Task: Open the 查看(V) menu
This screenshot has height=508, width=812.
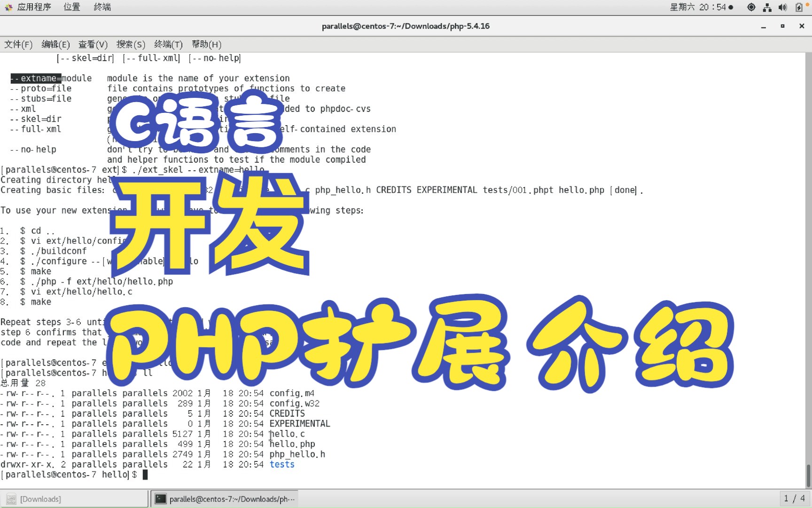Action: point(93,44)
